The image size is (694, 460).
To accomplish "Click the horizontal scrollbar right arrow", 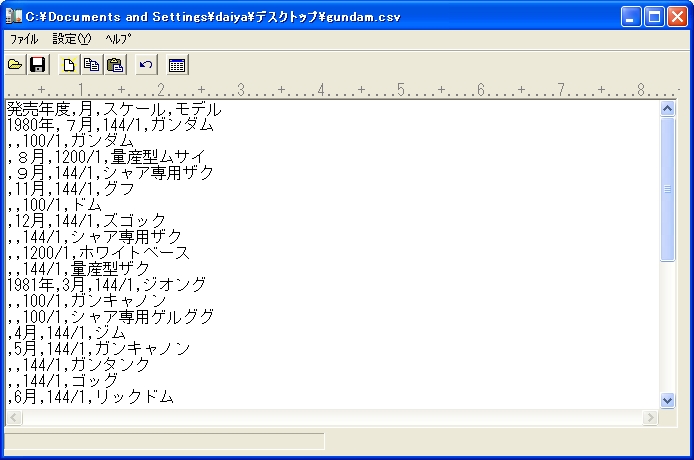I will (x=650, y=417).
